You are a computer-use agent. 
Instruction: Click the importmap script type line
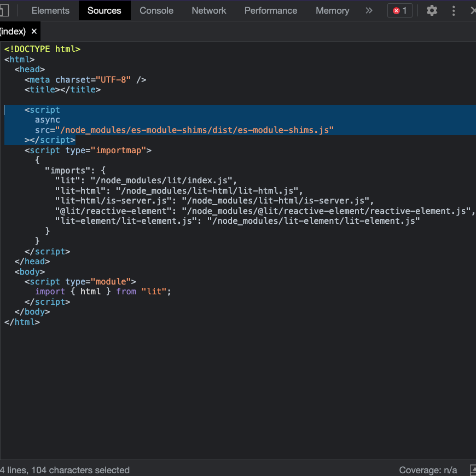pos(88,150)
